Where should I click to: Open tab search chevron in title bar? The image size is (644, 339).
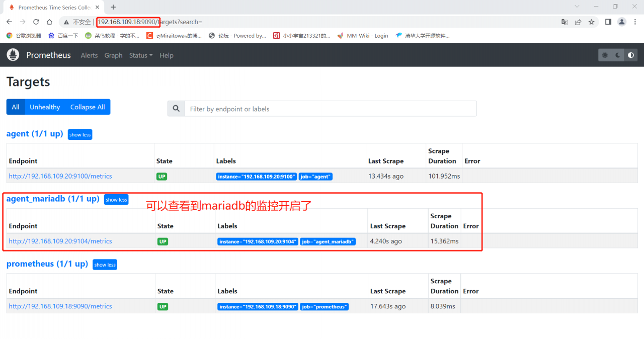pos(577,7)
